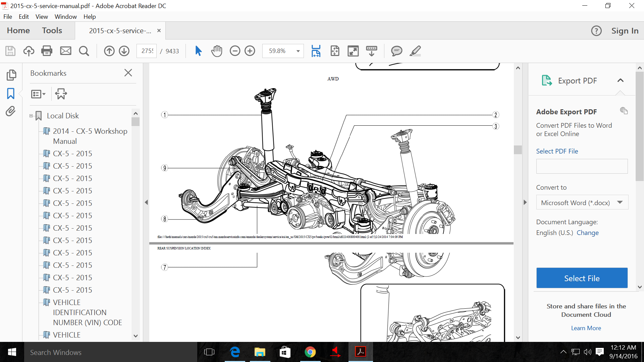Open 2014 - CX-5 Workshop Manual bookmark
Viewport: 644px width, 362px height.
(90, 136)
